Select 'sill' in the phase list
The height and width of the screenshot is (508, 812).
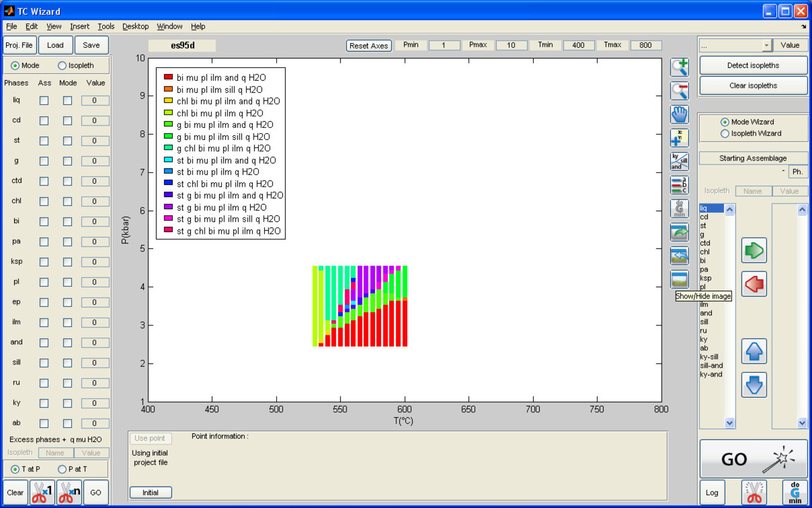pyautogui.click(x=704, y=322)
